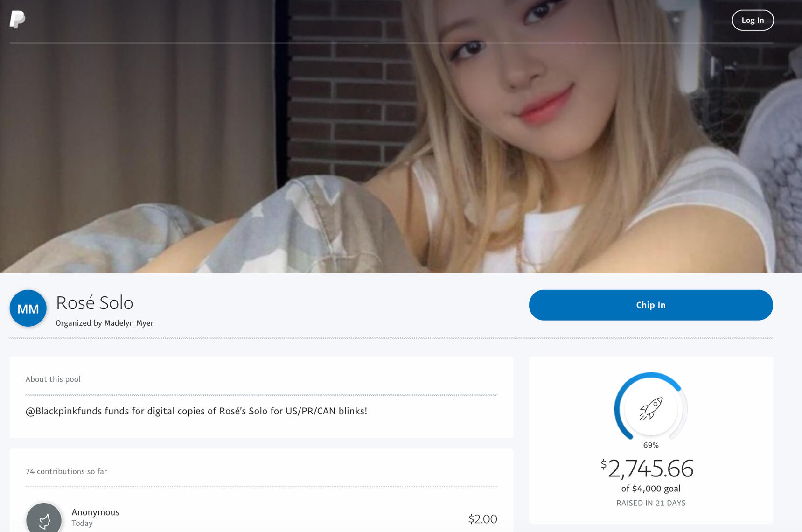Select the Anonymous contributor name
Screen dimensions: 802x532
coord(95,512)
